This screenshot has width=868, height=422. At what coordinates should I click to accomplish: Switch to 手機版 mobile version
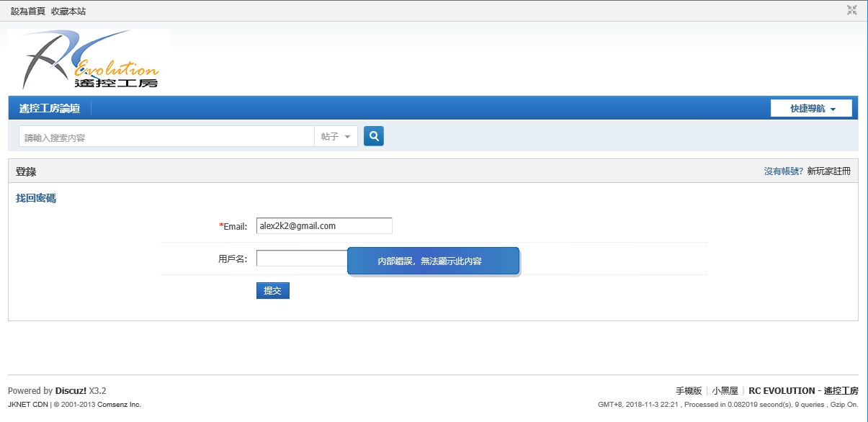(688, 391)
